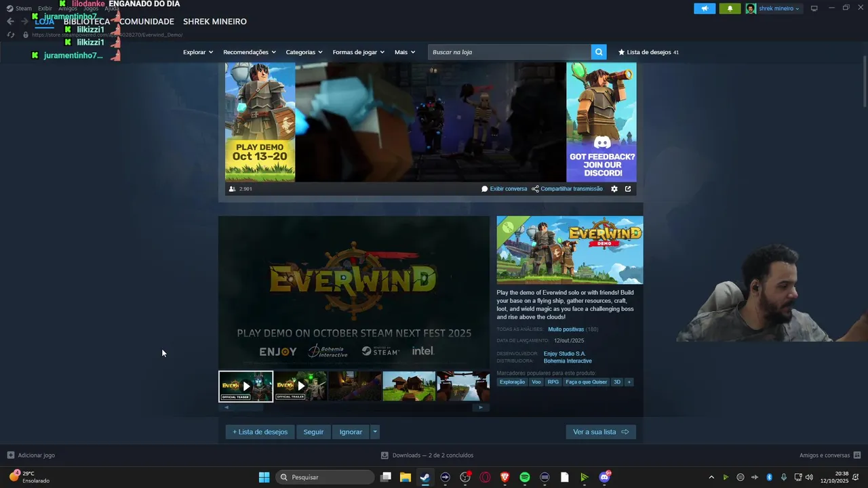Open Brave browser from the taskbar
The width and height of the screenshot is (868, 488).
505,477
